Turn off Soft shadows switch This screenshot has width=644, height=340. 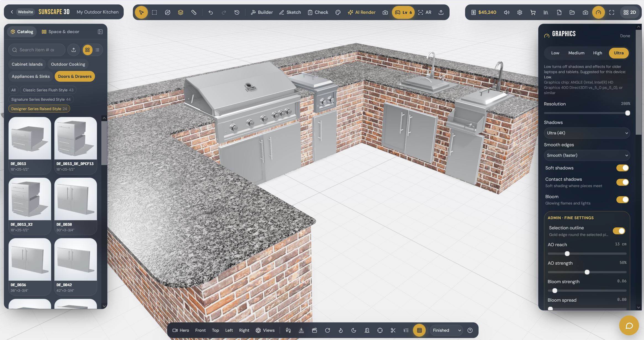point(622,168)
